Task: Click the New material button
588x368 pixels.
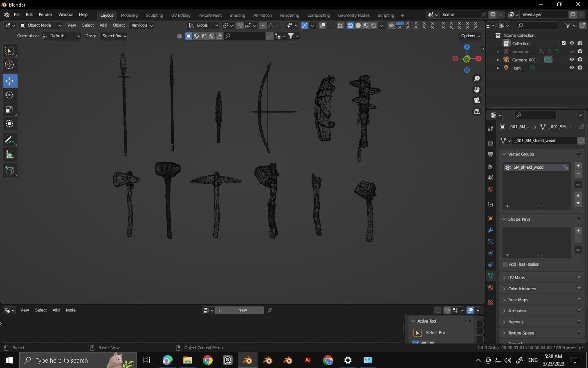Action: pos(242,310)
